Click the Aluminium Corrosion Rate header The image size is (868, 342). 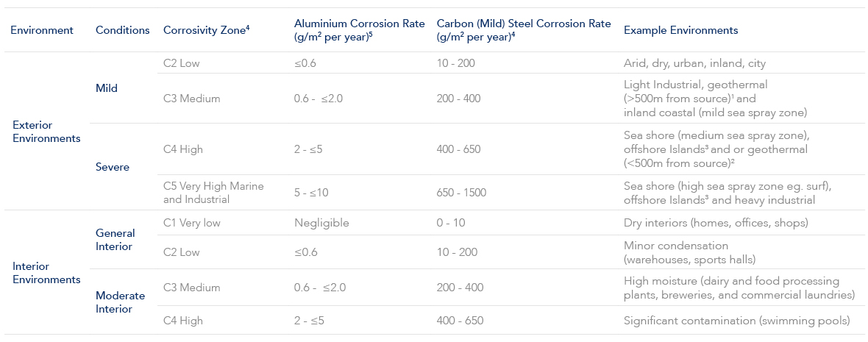[359, 30]
